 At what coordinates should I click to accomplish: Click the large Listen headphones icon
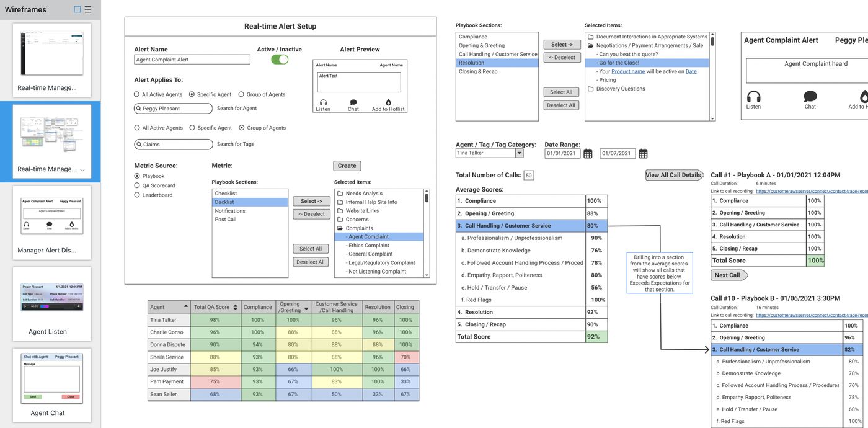pos(753,97)
